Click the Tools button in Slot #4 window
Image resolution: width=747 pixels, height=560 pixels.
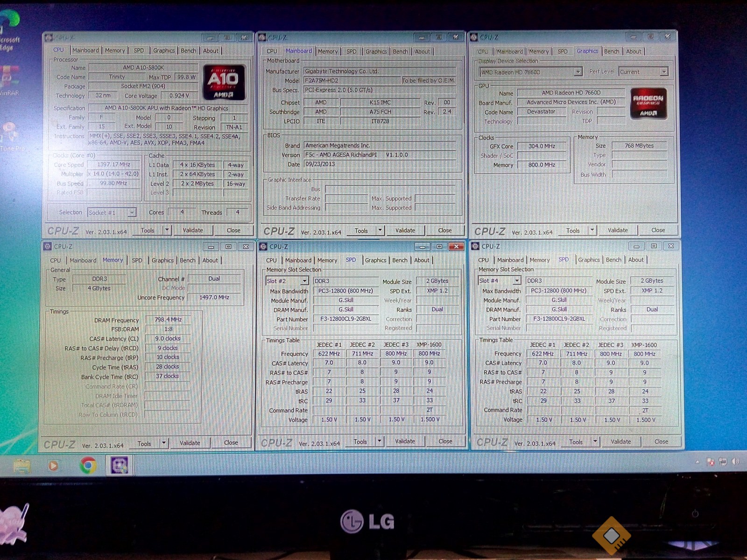pyautogui.click(x=576, y=442)
